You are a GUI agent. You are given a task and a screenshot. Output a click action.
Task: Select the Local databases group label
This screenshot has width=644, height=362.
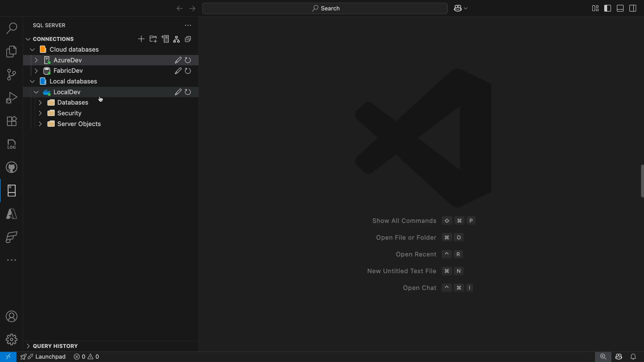pos(73,81)
